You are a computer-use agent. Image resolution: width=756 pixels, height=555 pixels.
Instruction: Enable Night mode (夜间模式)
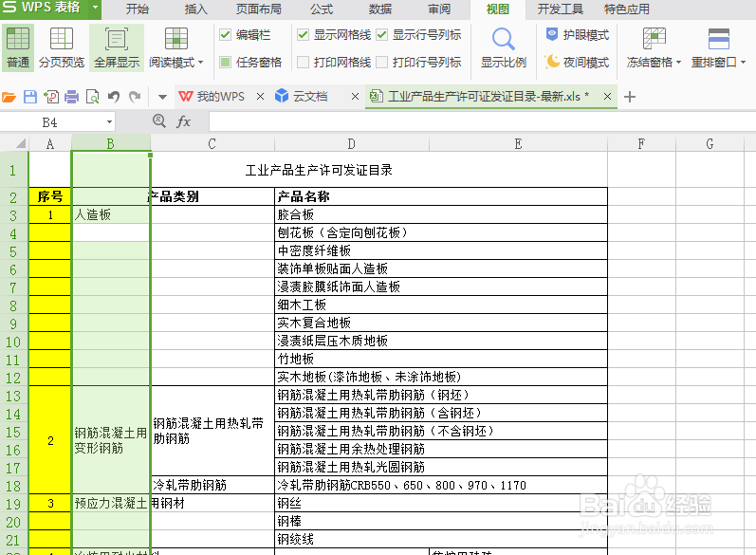click(578, 63)
